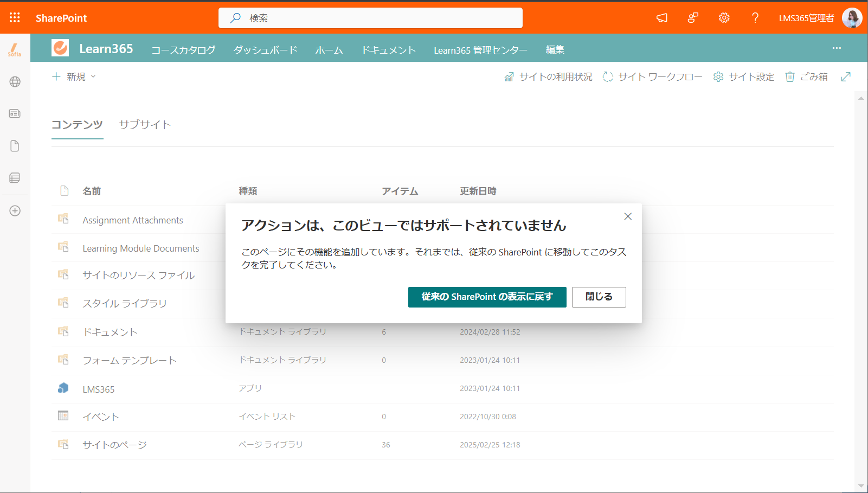Open Learn365 管理センター link
The image size is (868, 493).
click(480, 50)
